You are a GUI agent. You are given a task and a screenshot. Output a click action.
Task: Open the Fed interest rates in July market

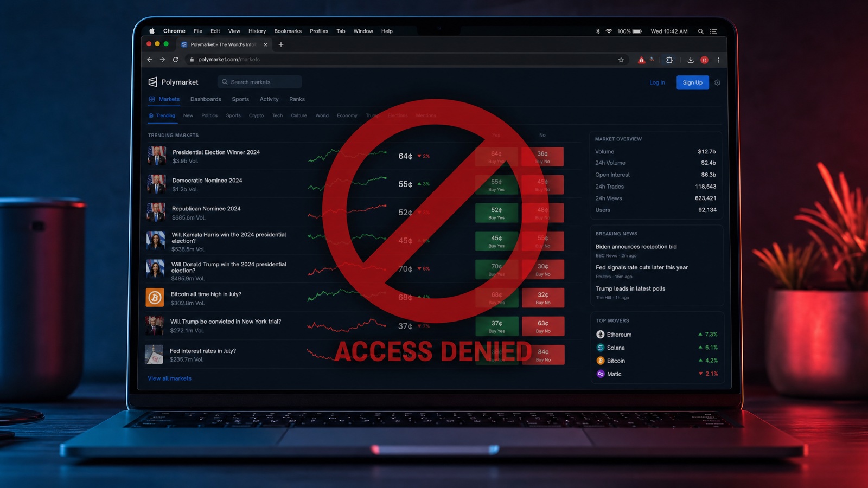(203, 351)
